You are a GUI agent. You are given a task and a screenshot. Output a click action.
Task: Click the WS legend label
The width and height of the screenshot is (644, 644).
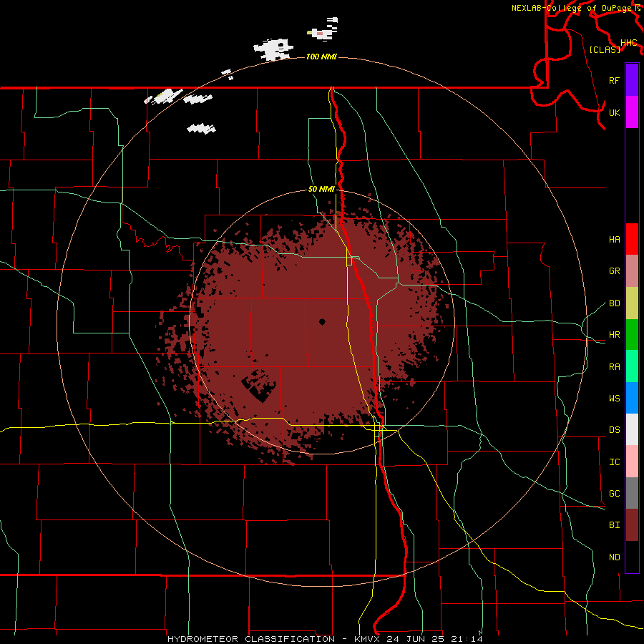[614, 399]
